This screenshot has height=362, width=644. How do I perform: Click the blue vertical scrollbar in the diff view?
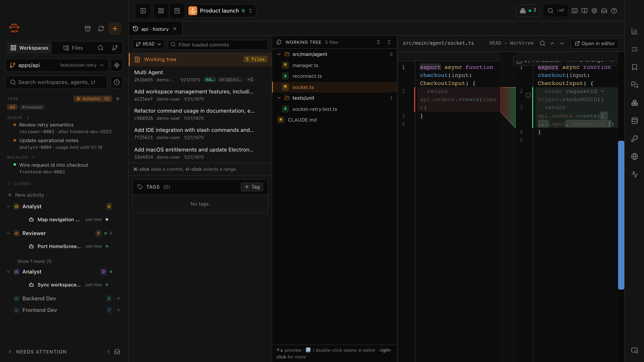pos(621,215)
